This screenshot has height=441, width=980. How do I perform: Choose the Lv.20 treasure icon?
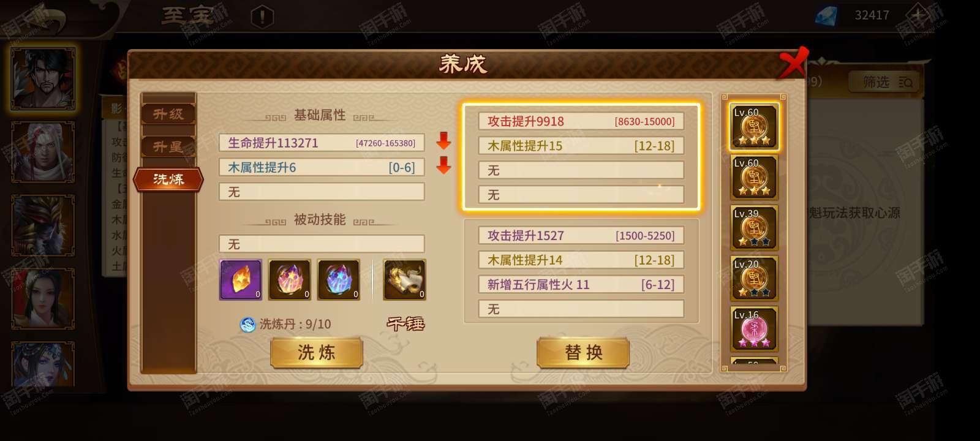754,278
